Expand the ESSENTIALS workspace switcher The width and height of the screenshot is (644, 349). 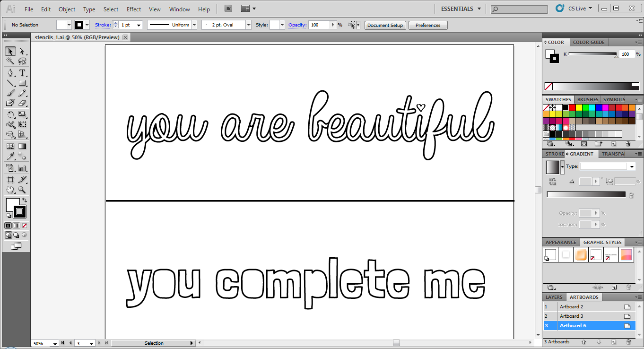461,9
